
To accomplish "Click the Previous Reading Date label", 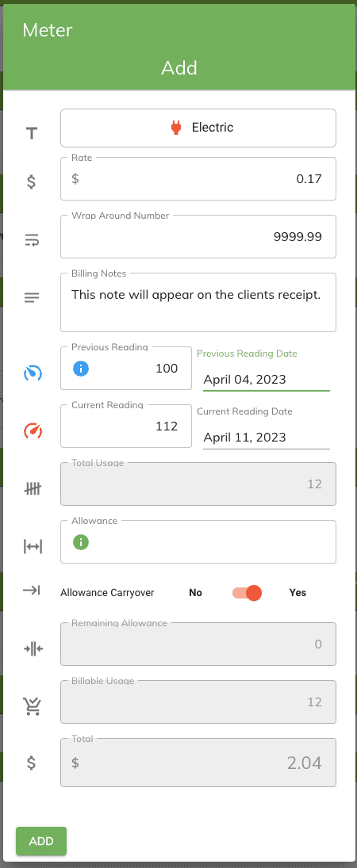I will coord(247,354).
